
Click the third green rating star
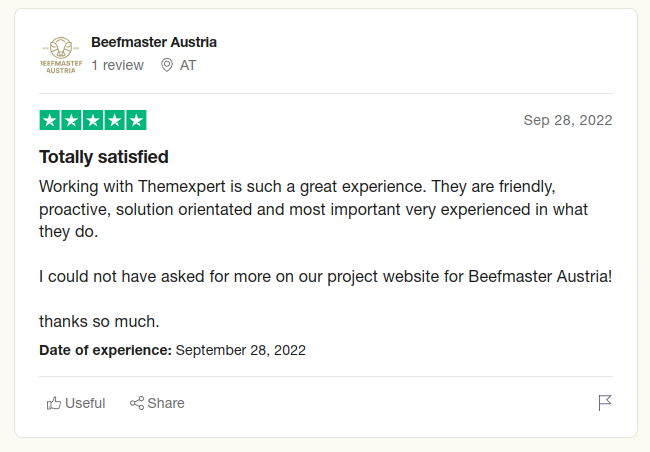pyautogui.click(x=93, y=120)
